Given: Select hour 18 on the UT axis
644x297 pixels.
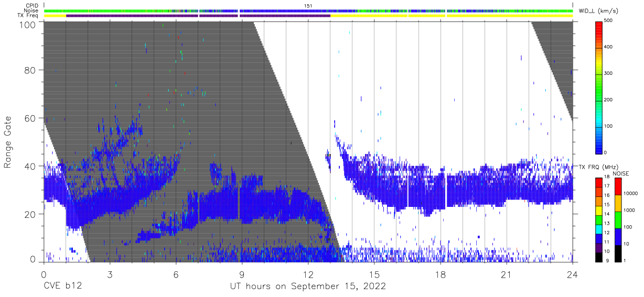Looking at the screenshot, I should coord(441,274).
